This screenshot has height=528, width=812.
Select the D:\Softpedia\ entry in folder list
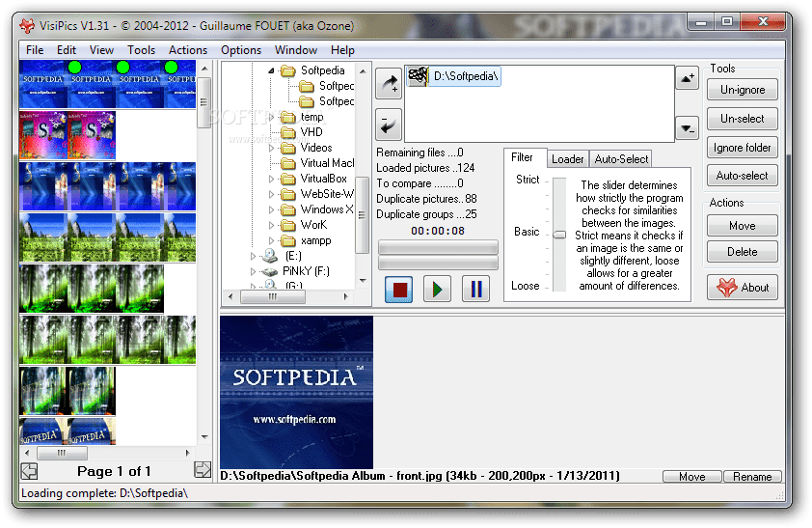pyautogui.click(x=466, y=76)
